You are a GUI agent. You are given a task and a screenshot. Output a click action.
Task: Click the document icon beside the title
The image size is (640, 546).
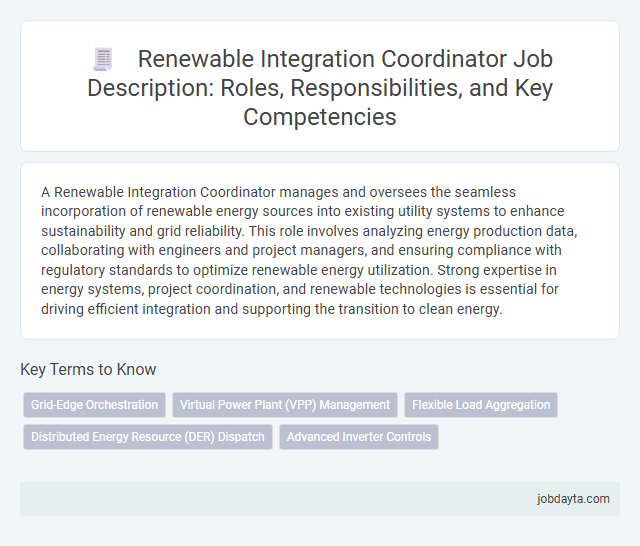(103, 60)
